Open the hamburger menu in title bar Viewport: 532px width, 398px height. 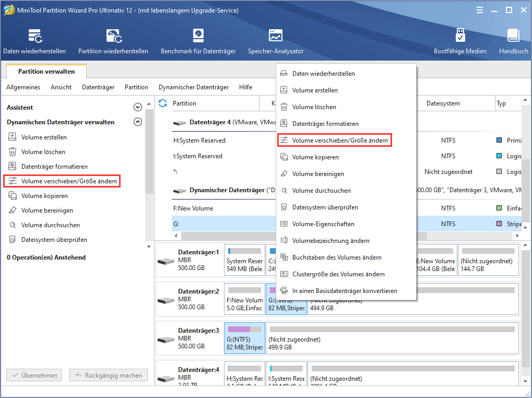pyautogui.click(x=480, y=10)
